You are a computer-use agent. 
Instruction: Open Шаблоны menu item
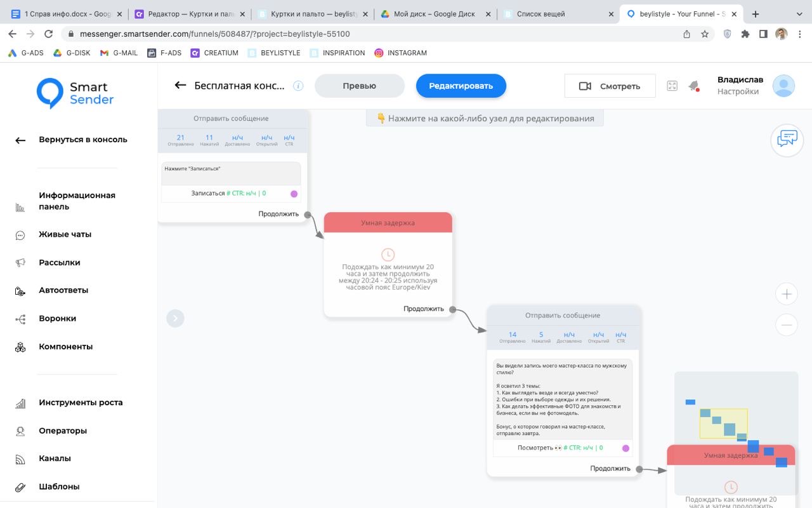pyautogui.click(x=59, y=486)
